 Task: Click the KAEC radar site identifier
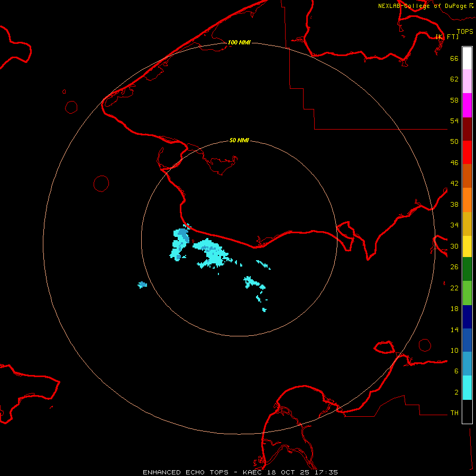(x=253, y=472)
